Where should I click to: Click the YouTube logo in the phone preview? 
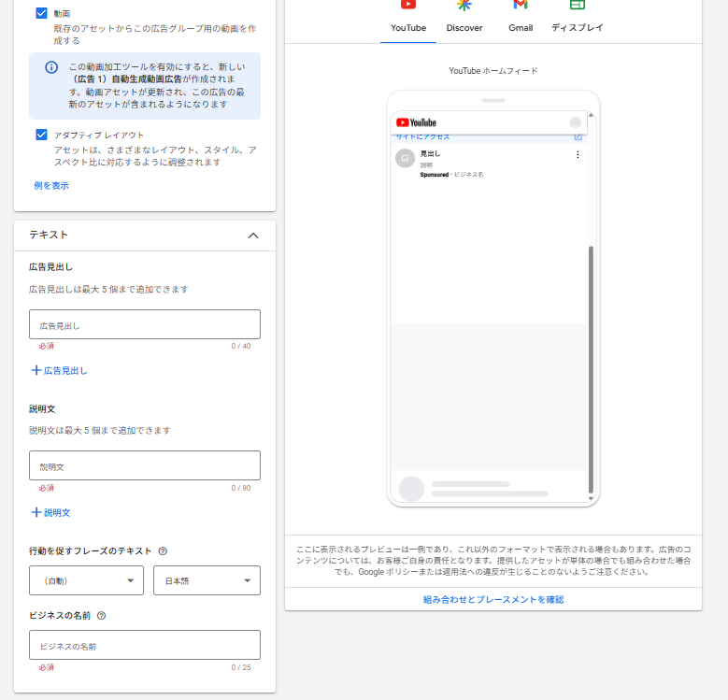click(416, 122)
